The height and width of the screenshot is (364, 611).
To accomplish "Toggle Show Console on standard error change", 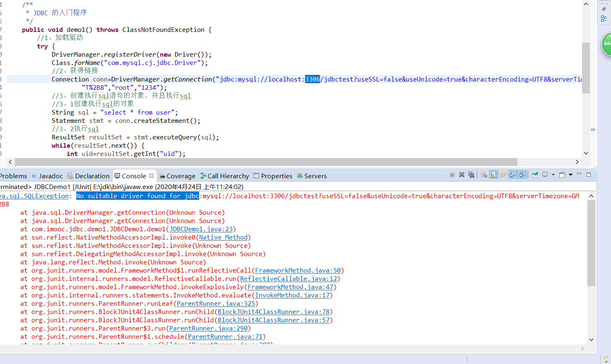I will (522, 175).
